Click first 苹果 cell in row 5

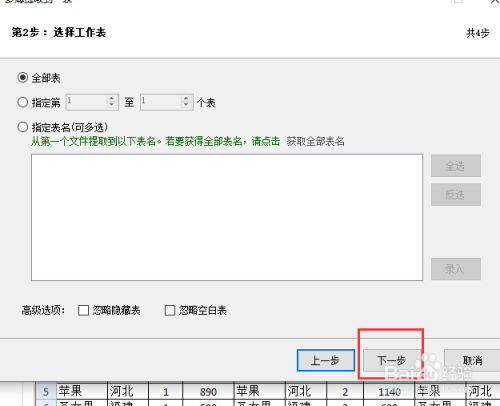[x=82, y=391]
